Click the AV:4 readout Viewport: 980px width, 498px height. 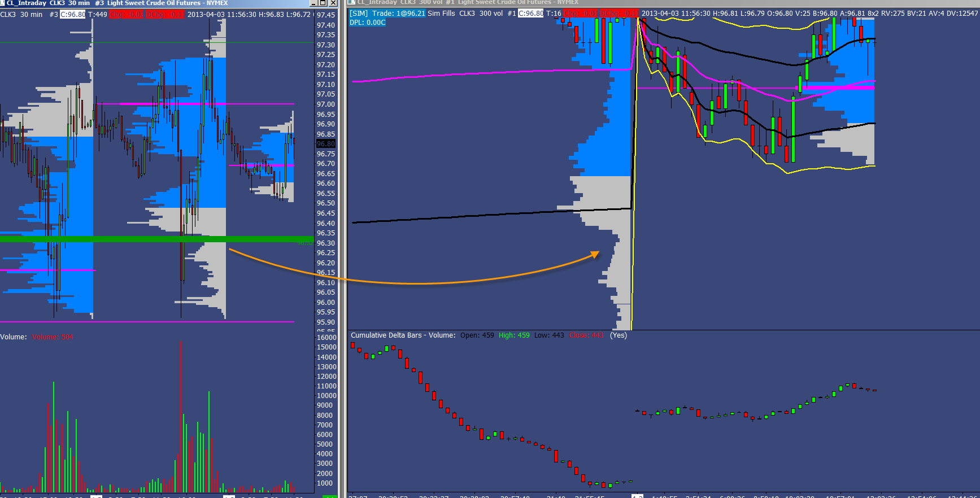936,14
